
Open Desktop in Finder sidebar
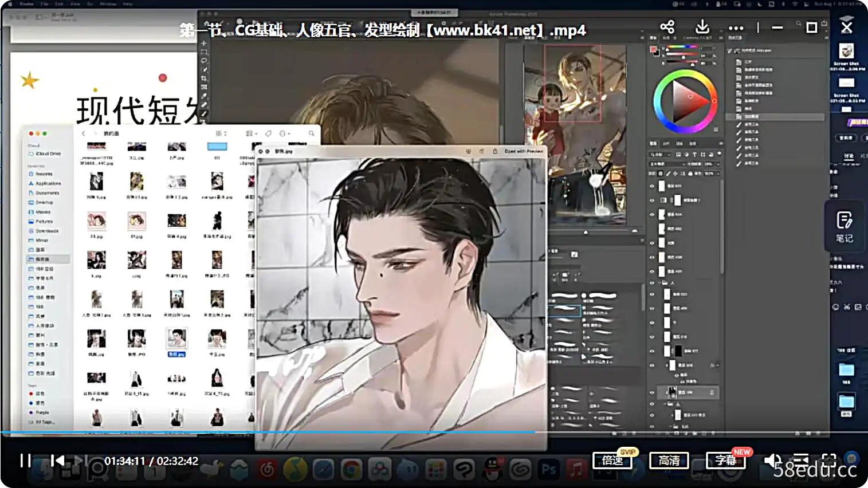[41, 202]
